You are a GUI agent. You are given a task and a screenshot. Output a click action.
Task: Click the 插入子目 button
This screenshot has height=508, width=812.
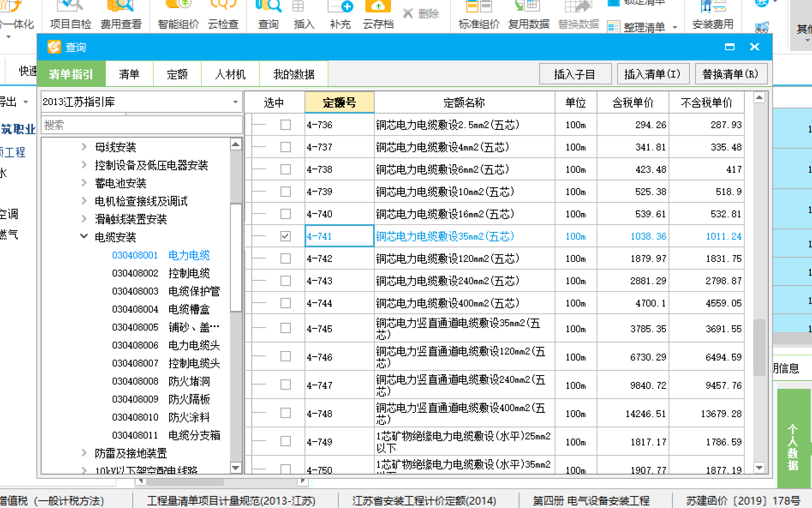[x=575, y=74]
